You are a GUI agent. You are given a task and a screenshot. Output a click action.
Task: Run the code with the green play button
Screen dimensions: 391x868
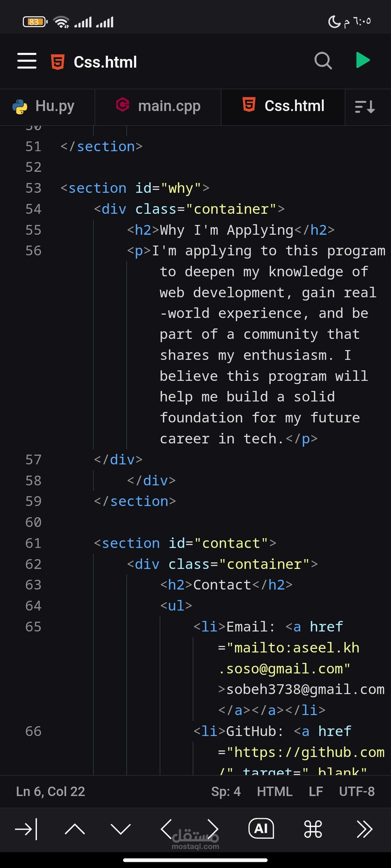click(363, 60)
